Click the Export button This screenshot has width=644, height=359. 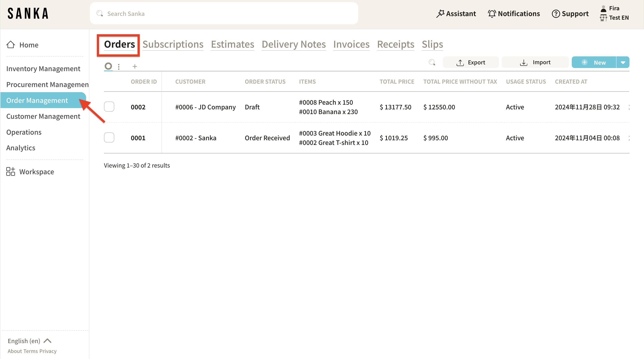point(470,62)
